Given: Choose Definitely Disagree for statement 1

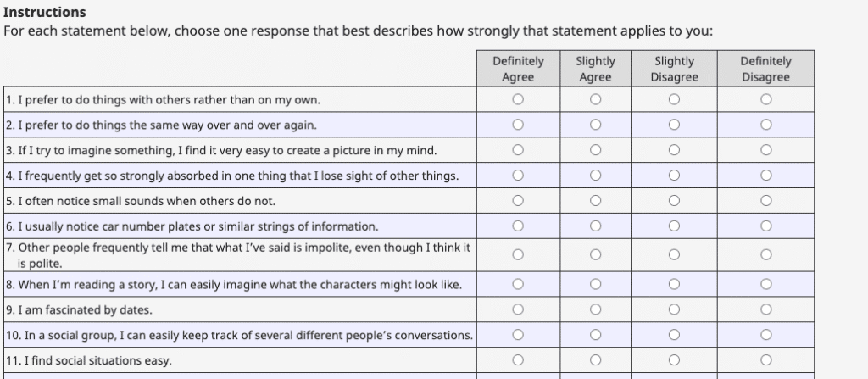Looking at the screenshot, I should pyautogui.click(x=765, y=100).
